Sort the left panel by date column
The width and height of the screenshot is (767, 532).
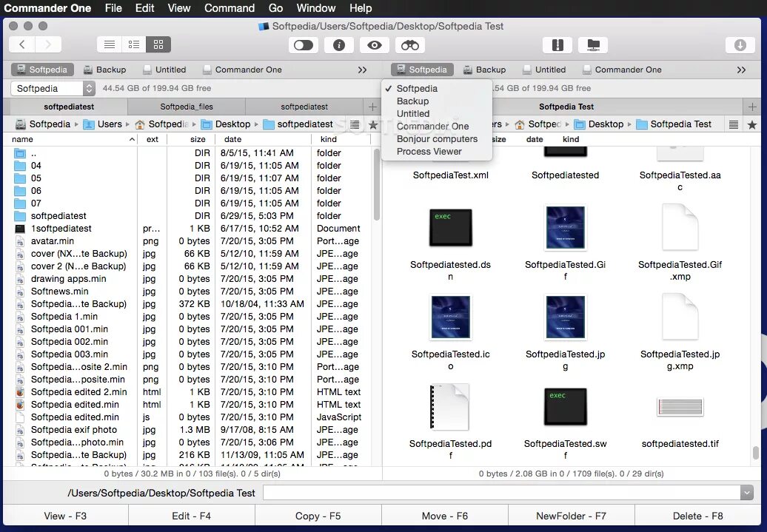[x=263, y=139]
